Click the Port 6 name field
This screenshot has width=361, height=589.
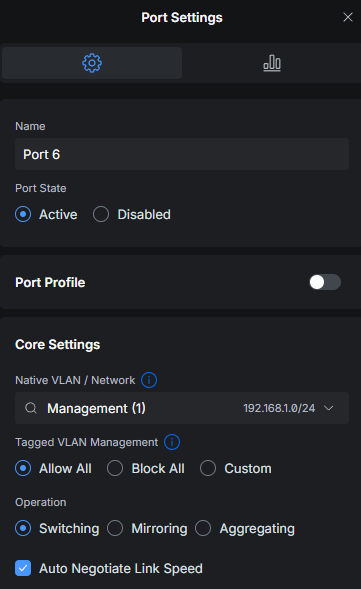(x=182, y=154)
